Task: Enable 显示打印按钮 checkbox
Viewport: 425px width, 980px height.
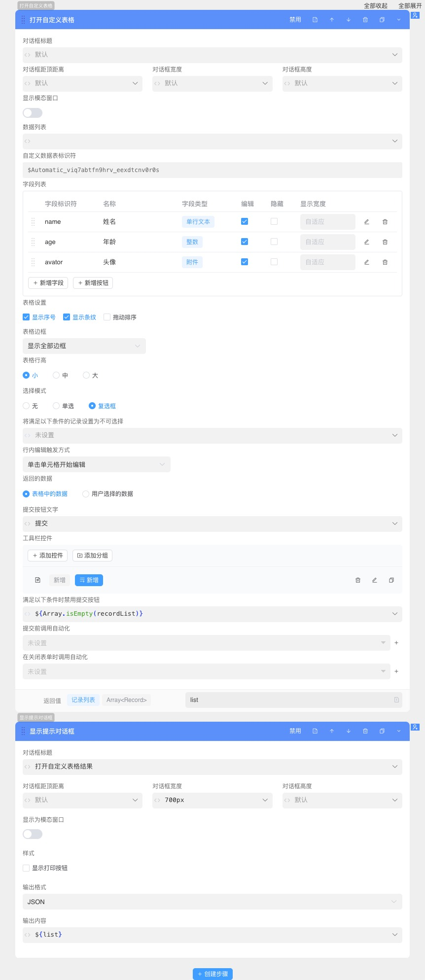Action: coord(26,868)
